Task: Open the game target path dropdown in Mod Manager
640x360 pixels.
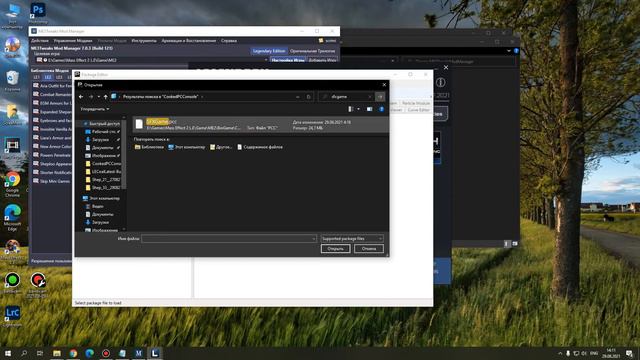Action: coord(266,60)
